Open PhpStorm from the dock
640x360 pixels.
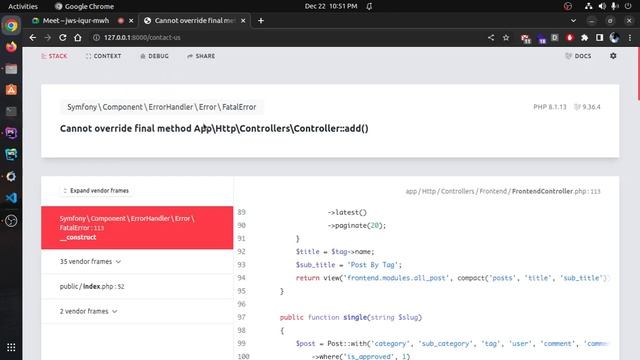11,133
